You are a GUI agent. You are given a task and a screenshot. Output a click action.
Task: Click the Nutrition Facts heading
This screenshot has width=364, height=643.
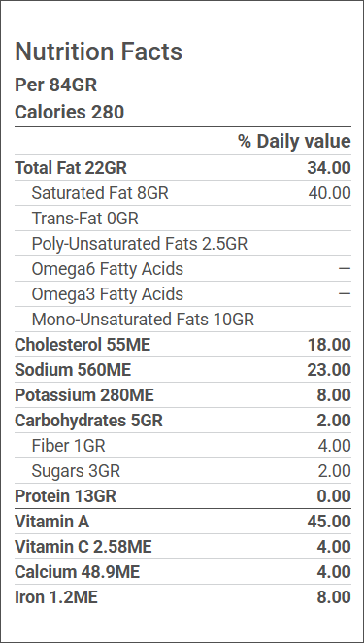click(x=98, y=51)
